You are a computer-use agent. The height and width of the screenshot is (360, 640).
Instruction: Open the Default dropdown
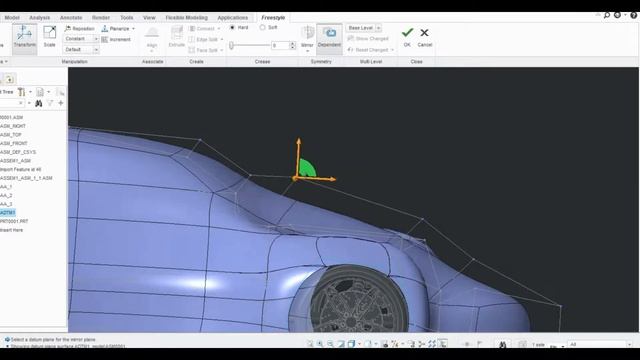tap(81, 49)
